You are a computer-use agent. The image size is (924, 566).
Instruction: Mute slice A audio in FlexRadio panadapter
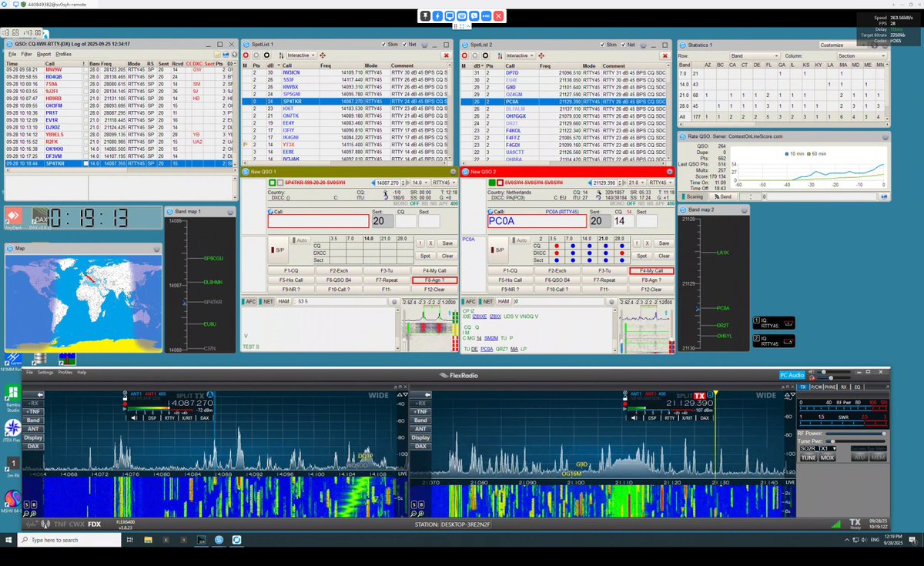tap(136, 417)
